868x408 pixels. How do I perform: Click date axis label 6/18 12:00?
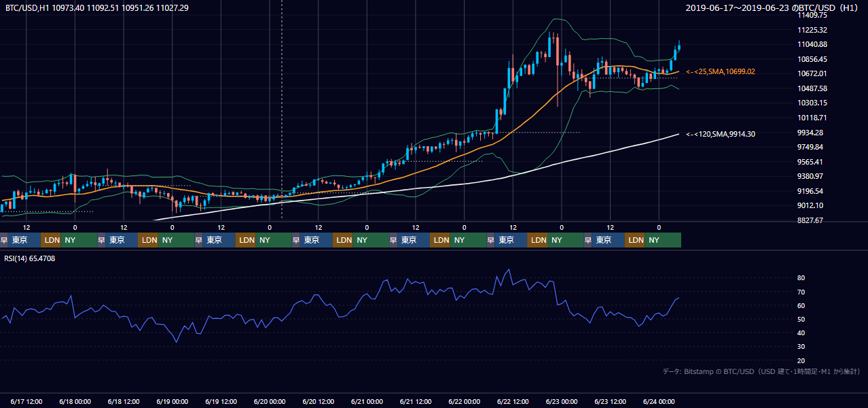click(124, 401)
